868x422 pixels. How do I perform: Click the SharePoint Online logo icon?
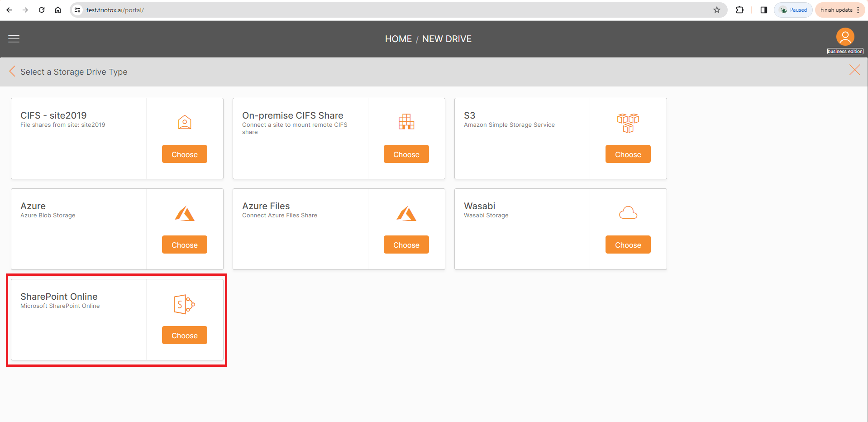184,304
